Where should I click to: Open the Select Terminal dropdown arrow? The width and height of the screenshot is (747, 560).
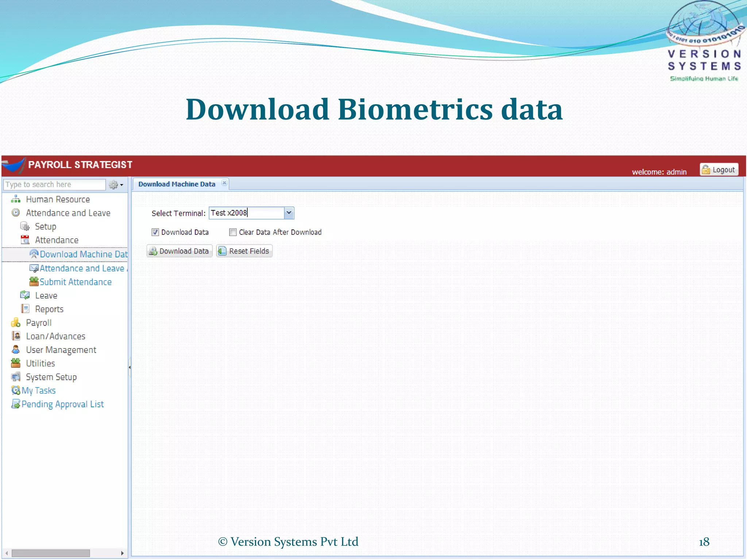tap(289, 213)
